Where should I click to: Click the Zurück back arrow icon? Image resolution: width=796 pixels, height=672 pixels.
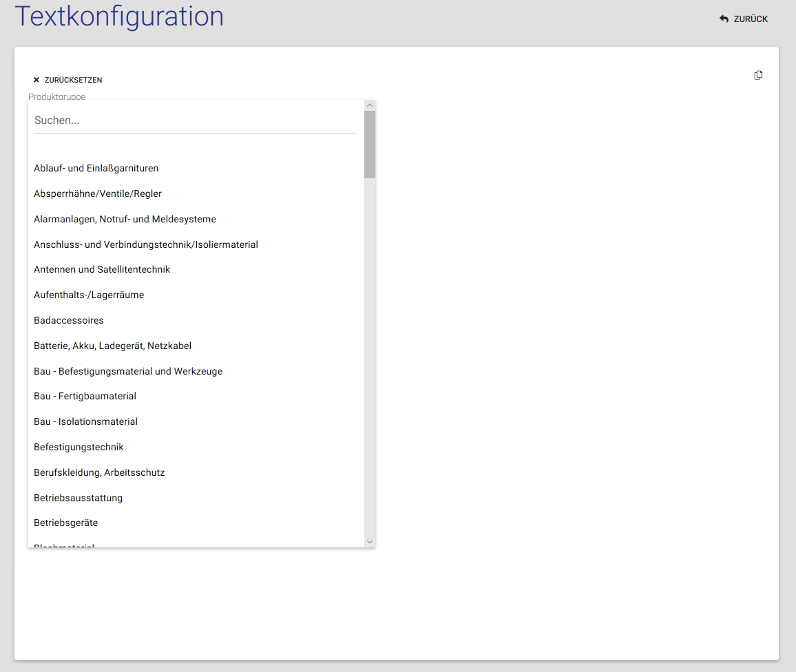724,19
